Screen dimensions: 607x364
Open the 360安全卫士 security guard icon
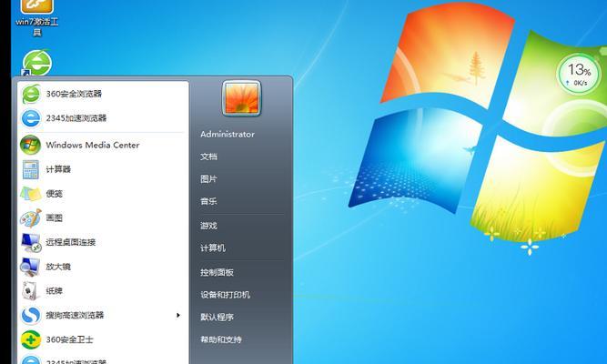pyautogui.click(x=31, y=339)
